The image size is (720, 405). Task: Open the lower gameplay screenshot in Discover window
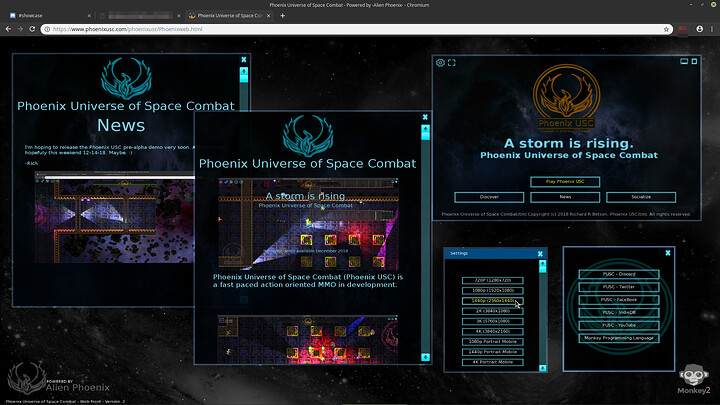tap(308, 339)
